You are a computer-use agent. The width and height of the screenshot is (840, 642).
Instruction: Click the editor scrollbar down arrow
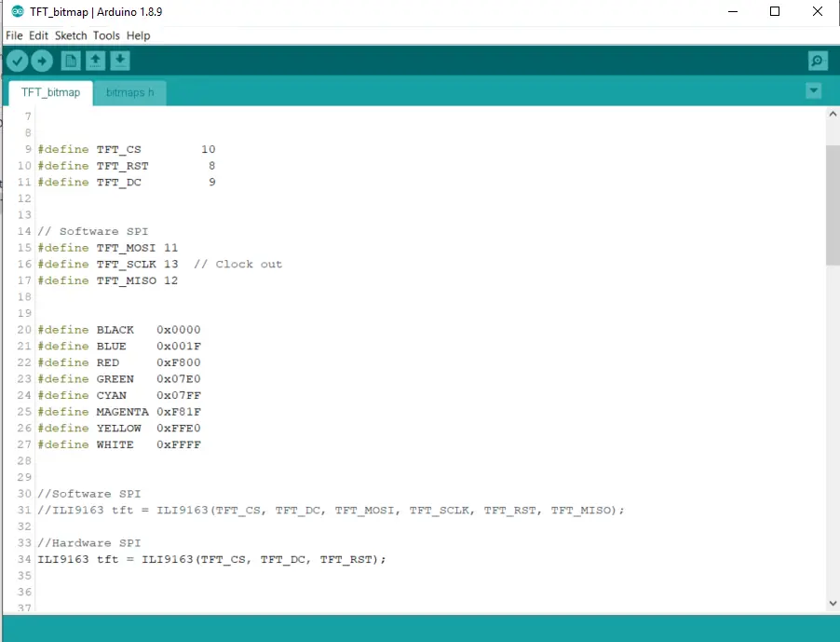pyautogui.click(x=833, y=604)
